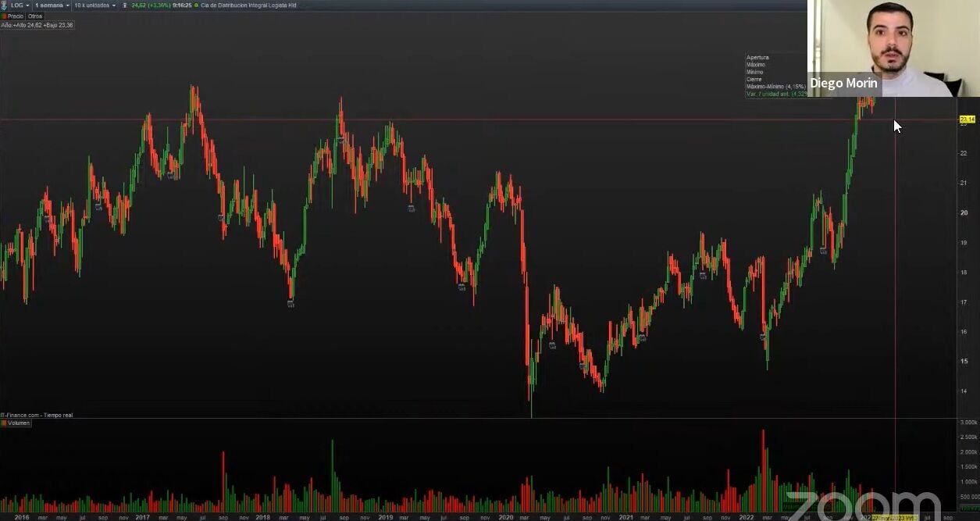Click the red square icon beside Volumen

click(3, 423)
